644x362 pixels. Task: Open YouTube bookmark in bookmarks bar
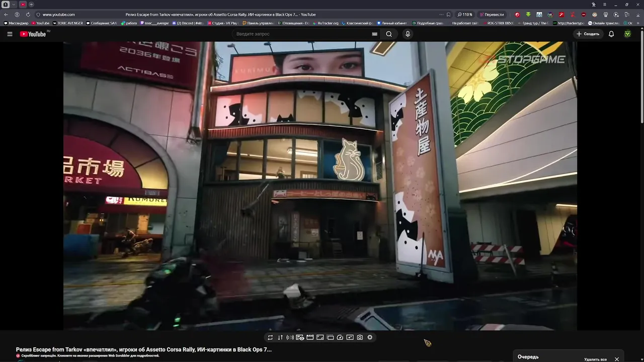point(40,23)
